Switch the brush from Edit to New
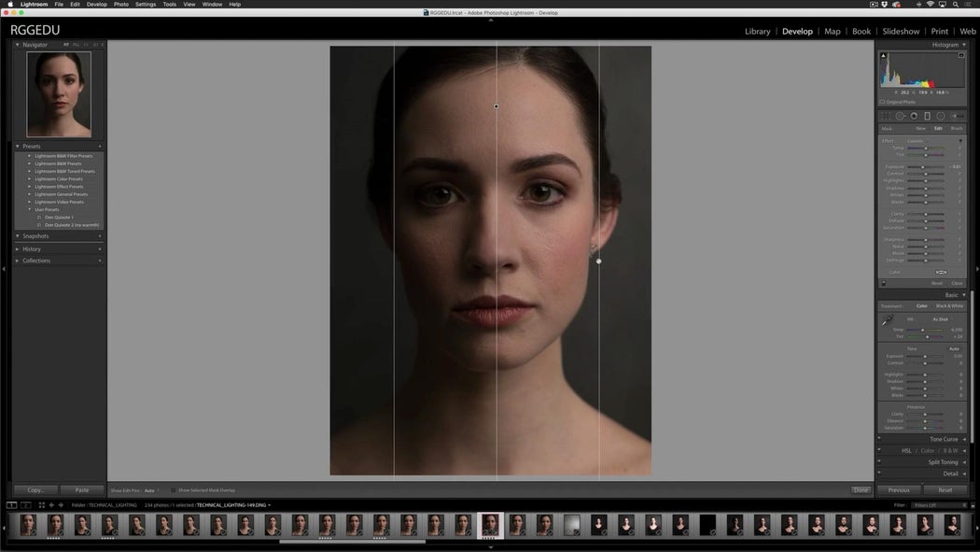Image resolution: width=980 pixels, height=552 pixels. pyautogui.click(x=921, y=128)
